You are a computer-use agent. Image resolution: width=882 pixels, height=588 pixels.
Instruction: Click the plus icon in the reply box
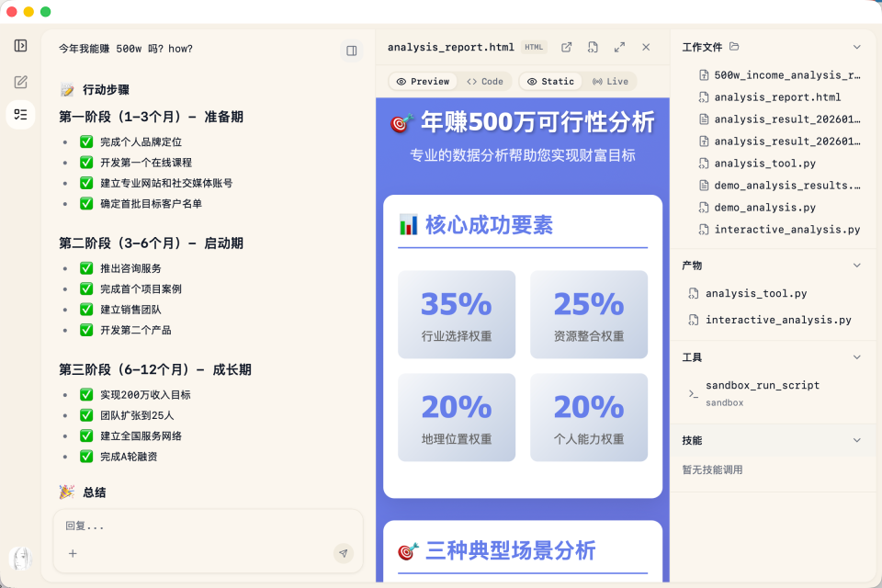(x=73, y=554)
